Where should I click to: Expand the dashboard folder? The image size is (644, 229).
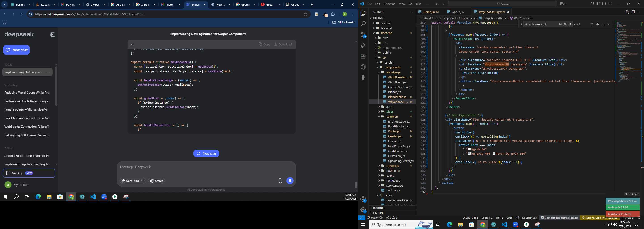pos(392,171)
